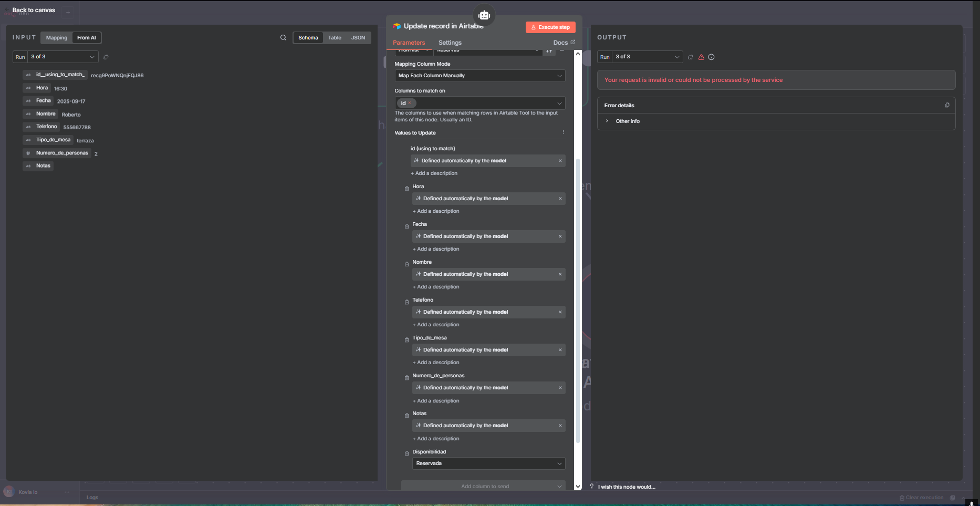
Task: Click the info icon in Output panel
Action: click(x=711, y=57)
